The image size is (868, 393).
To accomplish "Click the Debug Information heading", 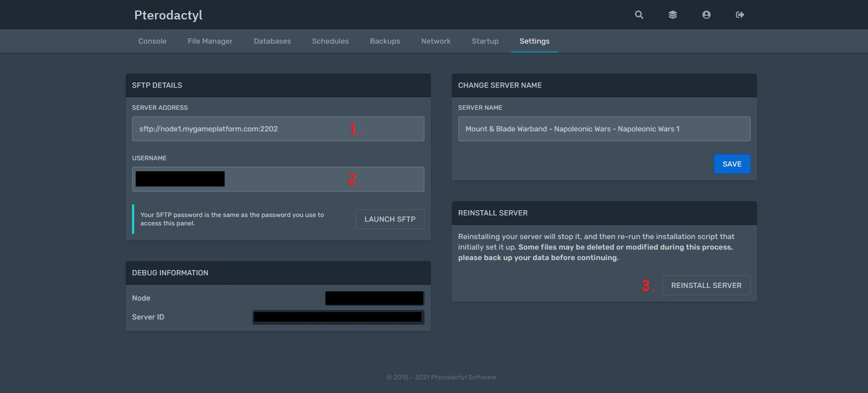I will tap(170, 273).
